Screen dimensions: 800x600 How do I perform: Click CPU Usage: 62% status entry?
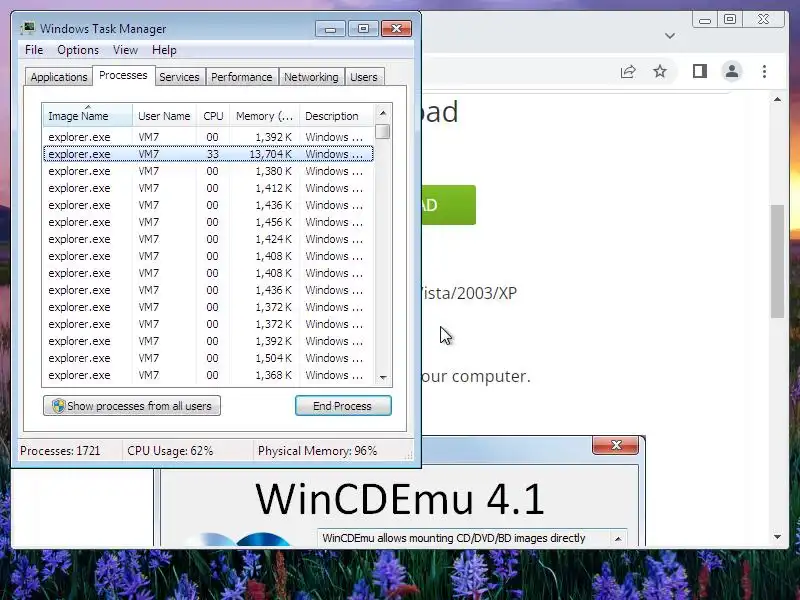tap(170, 451)
